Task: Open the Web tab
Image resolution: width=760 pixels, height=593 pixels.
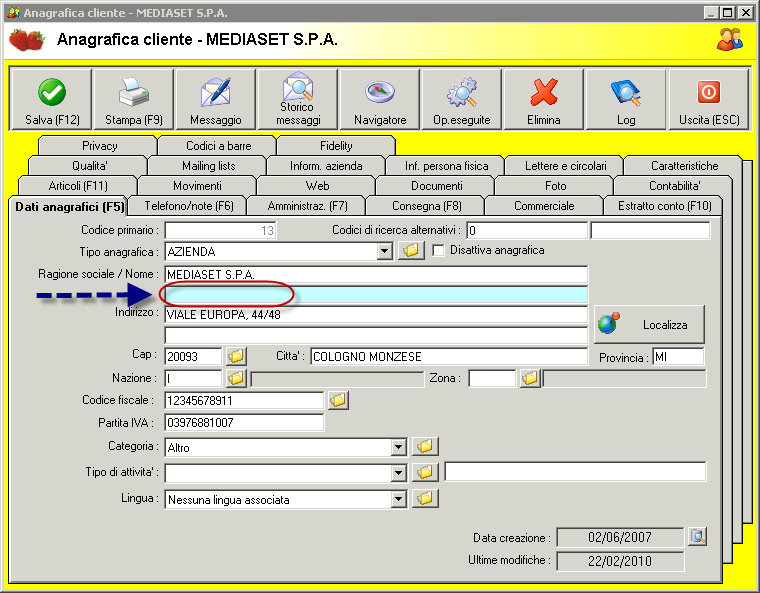Action: click(x=317, y=186)
